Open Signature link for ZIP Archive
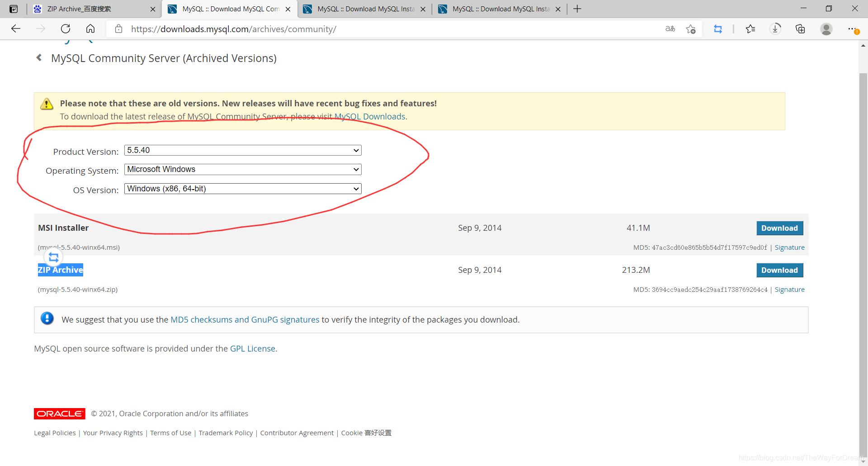 click(789, 290)
